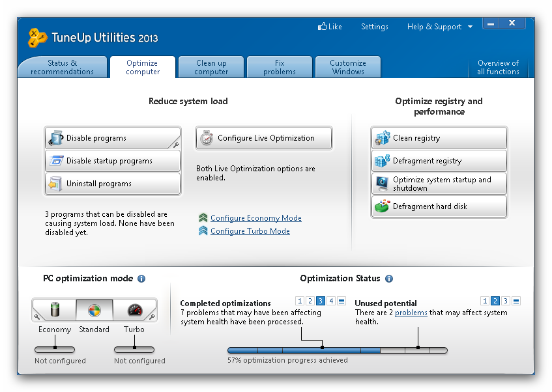Click the Defragment registry icon
The width and height of the screenshot is (552, 392).
[383, 160]
